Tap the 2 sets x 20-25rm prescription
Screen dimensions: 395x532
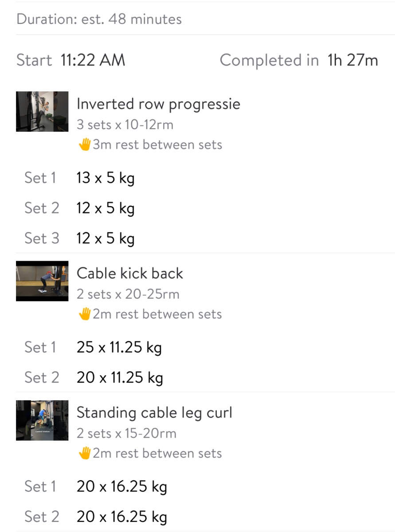(x=128, y=294)
